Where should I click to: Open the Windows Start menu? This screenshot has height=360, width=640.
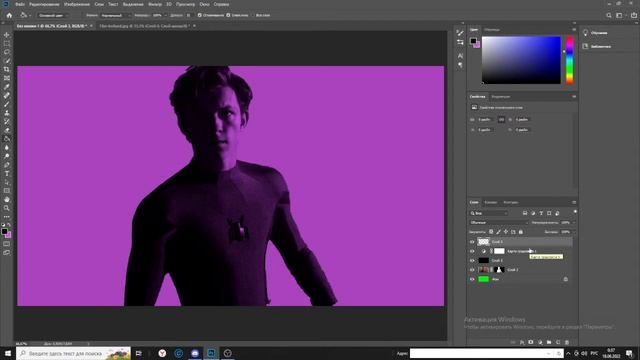pos(7,353)
